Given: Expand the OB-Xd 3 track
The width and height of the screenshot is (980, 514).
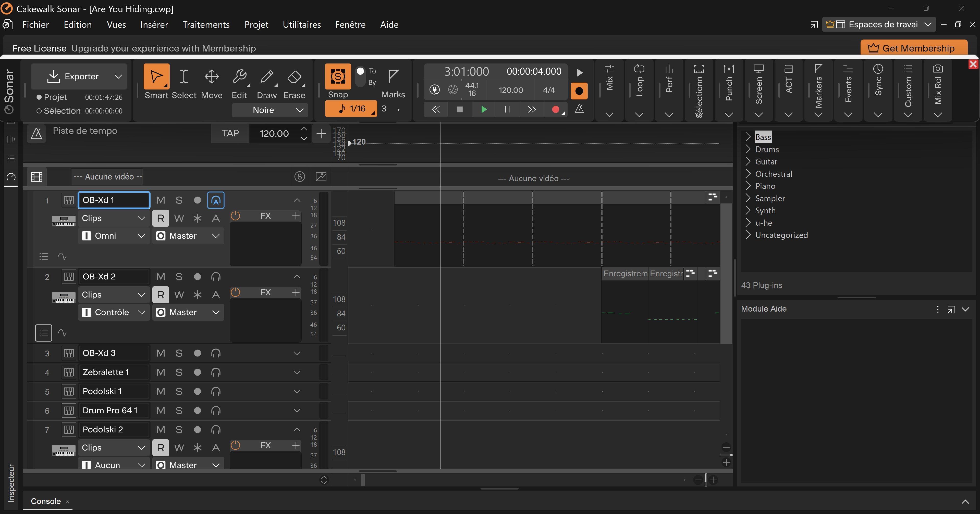Looking at the screenshot, I should click(x=297, y=353).
